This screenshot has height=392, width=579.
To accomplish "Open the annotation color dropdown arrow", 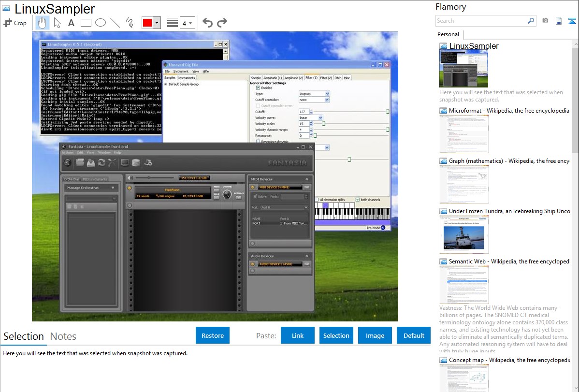I will click(x=157, y=23).
